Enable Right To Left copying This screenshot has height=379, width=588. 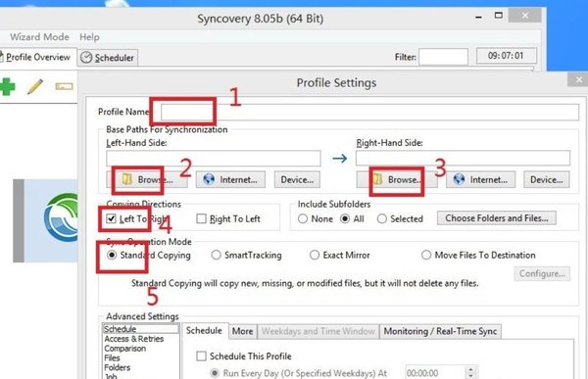click(x=201, y=218)
